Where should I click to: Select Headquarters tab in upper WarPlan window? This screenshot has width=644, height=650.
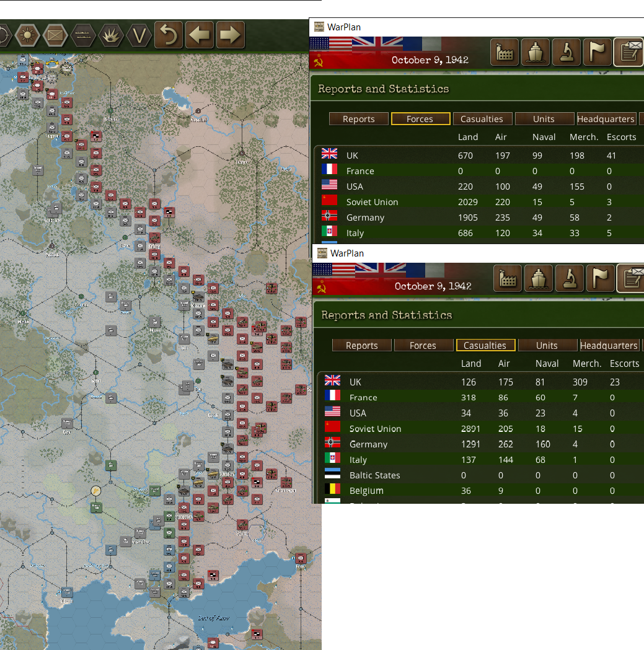pyautogui.click(x=606, y=119)
